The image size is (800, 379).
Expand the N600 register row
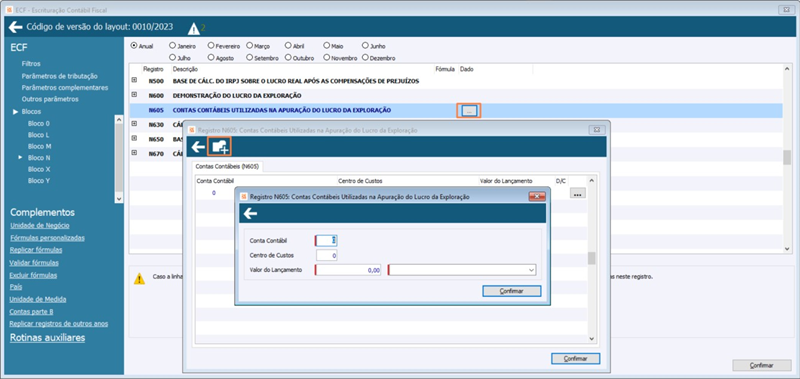135,94
